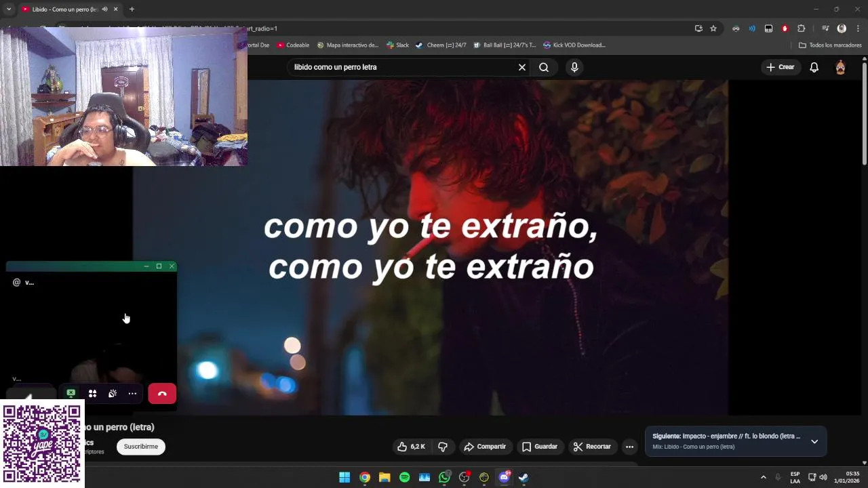Open the Cheem 24/7 bookmark

pos(441,45)
